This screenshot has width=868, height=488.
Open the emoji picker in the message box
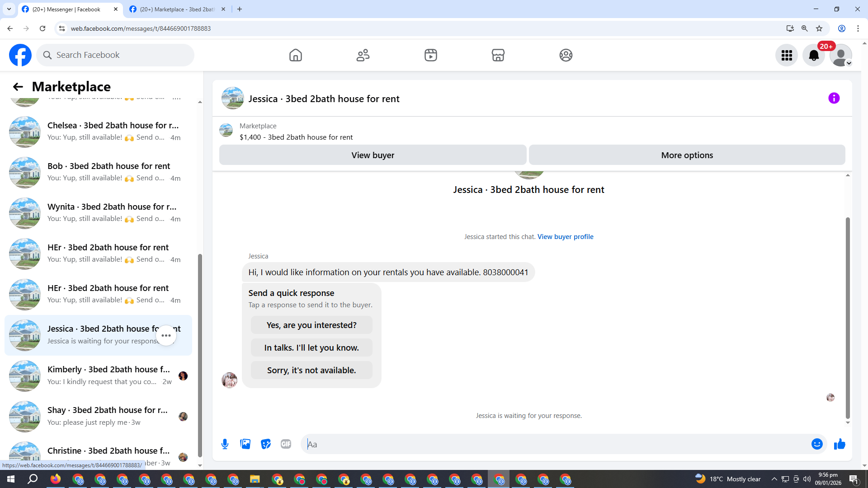(816, 444)
